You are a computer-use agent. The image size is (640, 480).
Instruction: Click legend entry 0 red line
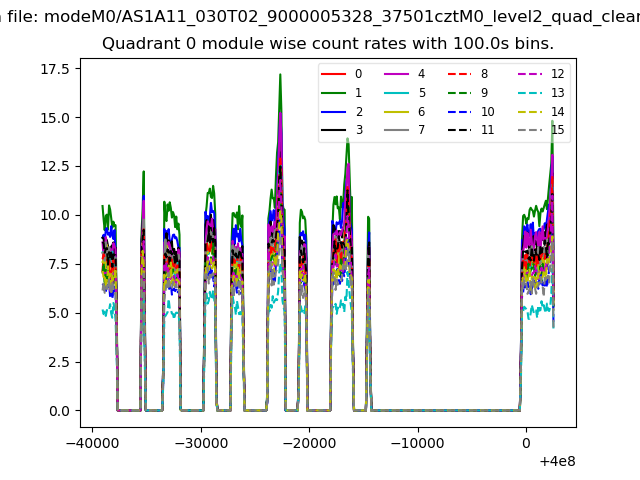point(333,74)
